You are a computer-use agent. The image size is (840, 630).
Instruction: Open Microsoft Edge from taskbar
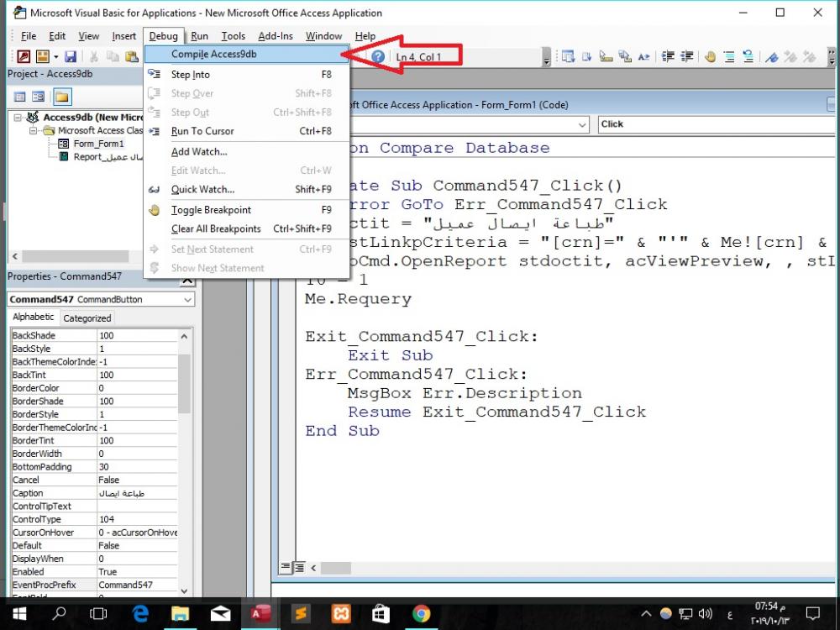139,614
